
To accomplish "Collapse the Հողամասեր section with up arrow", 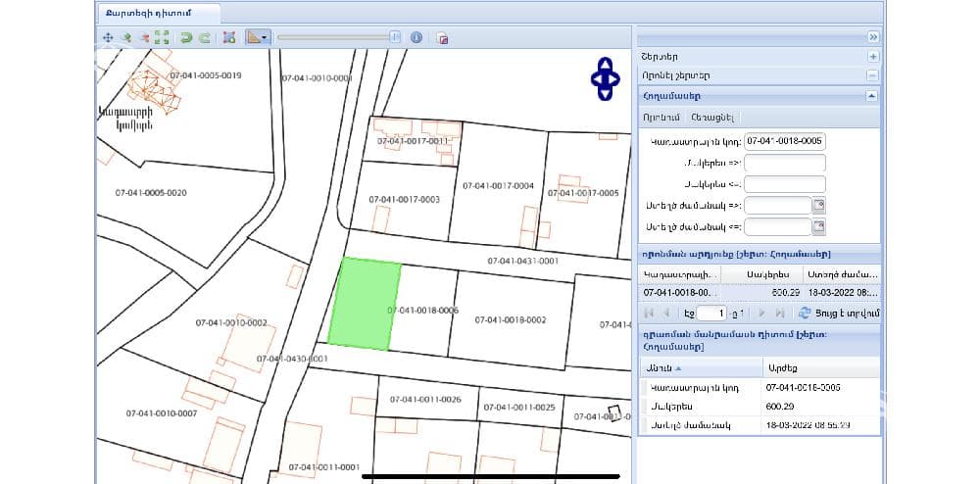I will (872, 96).
